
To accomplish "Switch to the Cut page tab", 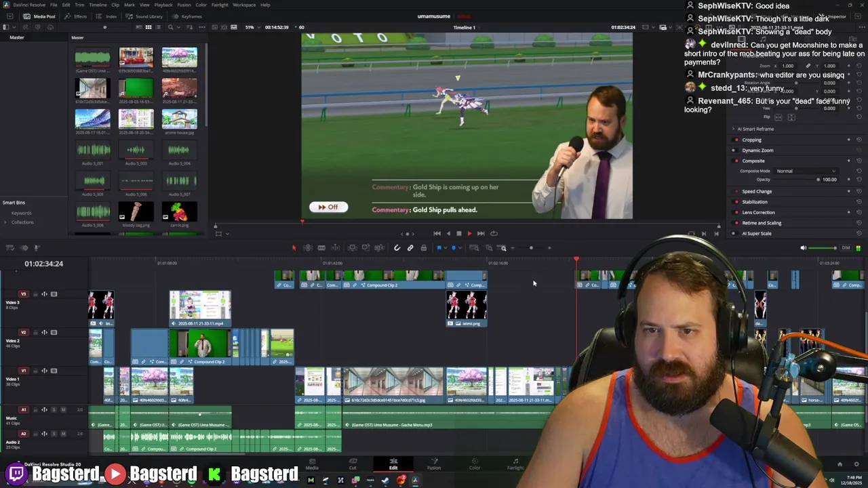I will click(353, 464).
